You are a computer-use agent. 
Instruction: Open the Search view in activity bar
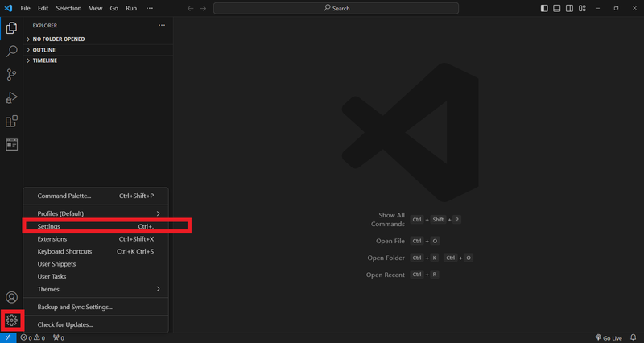click(x=11, y=52)
